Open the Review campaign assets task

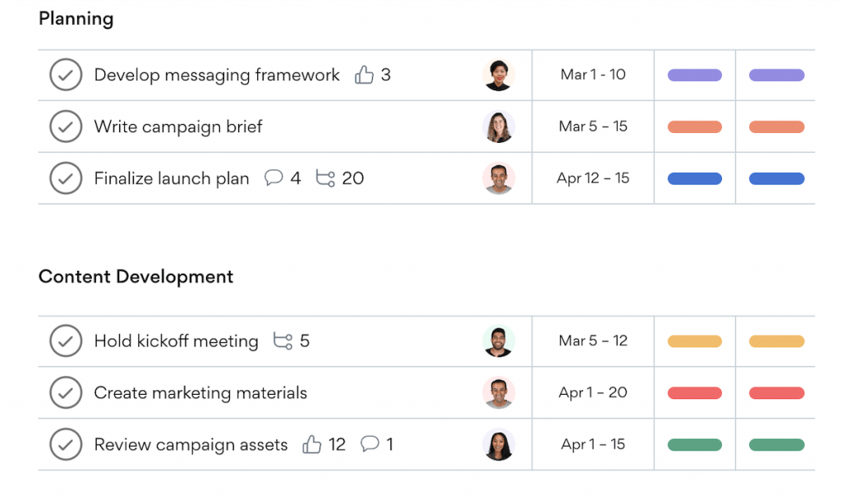click(x=191, y=444)
